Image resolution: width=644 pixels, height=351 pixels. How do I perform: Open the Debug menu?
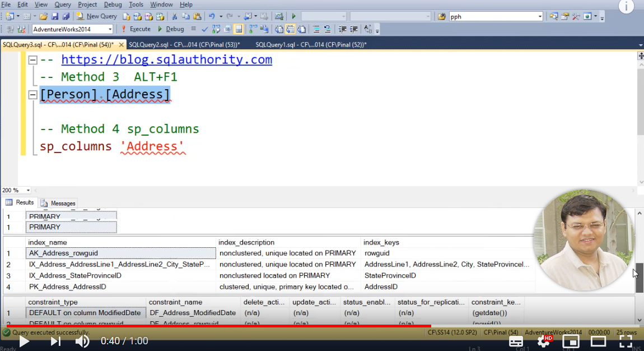(113, 4)
